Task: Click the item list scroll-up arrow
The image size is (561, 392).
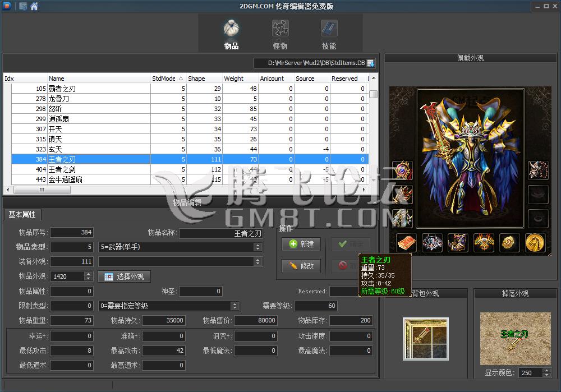Action: coord(374,78)
